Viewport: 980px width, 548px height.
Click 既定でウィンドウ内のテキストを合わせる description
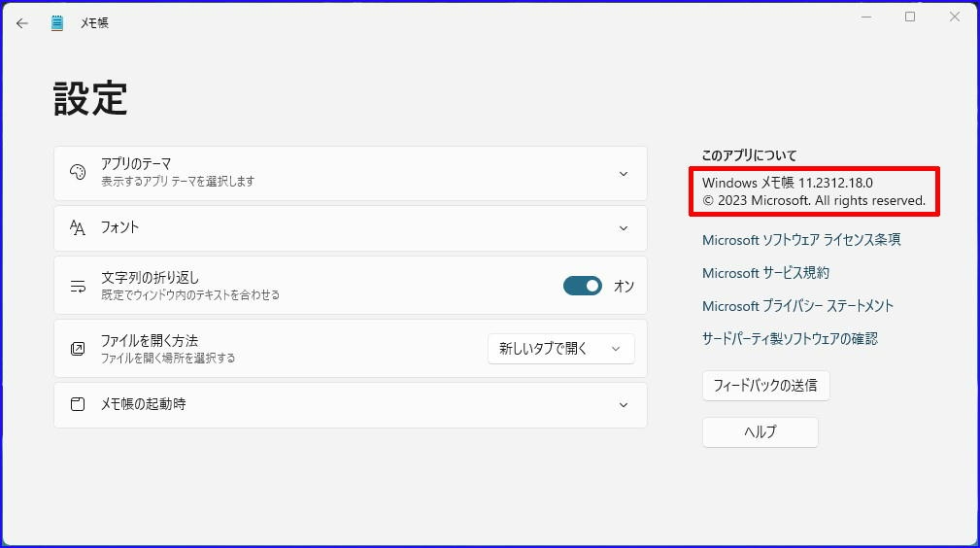[x=190, y=294]
